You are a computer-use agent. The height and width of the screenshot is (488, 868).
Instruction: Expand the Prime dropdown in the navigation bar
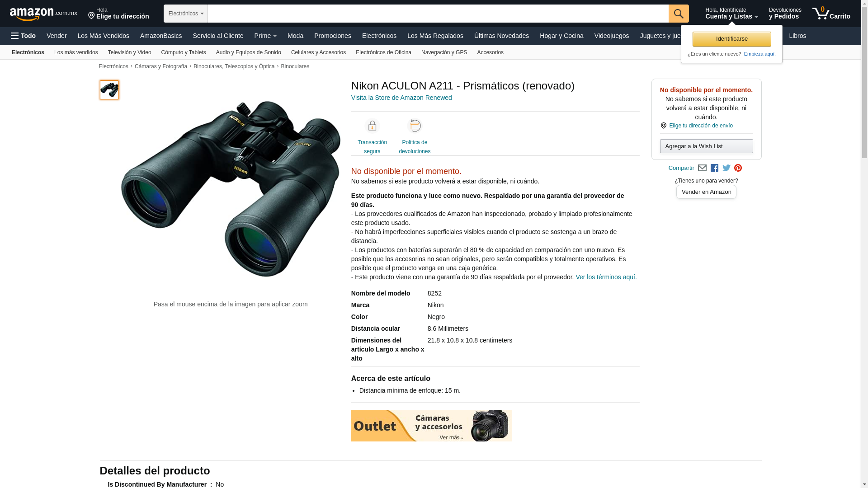(x=265, y=36)
